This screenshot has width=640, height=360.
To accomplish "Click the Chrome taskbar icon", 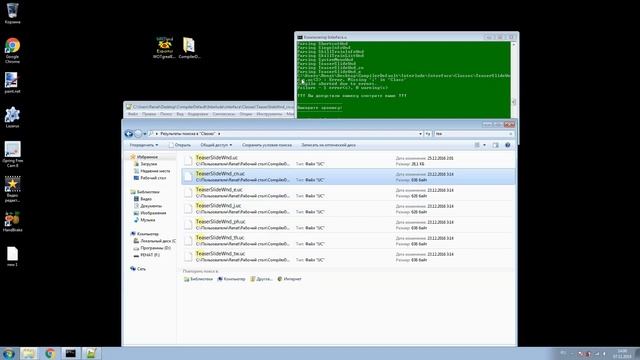I will pyautogui.click(x=50, y=353).
